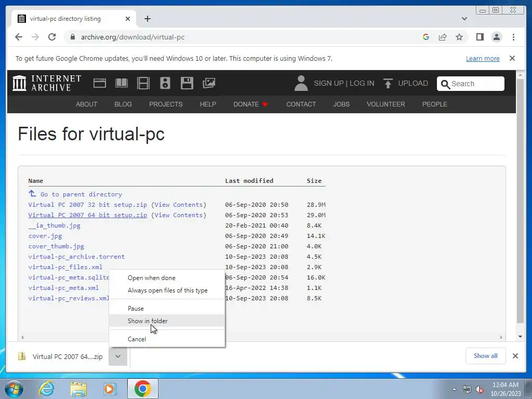The width and height of the screenshot is (532, 399).
Task: Open the Chrome profile avatar
Action: point(496,37)
